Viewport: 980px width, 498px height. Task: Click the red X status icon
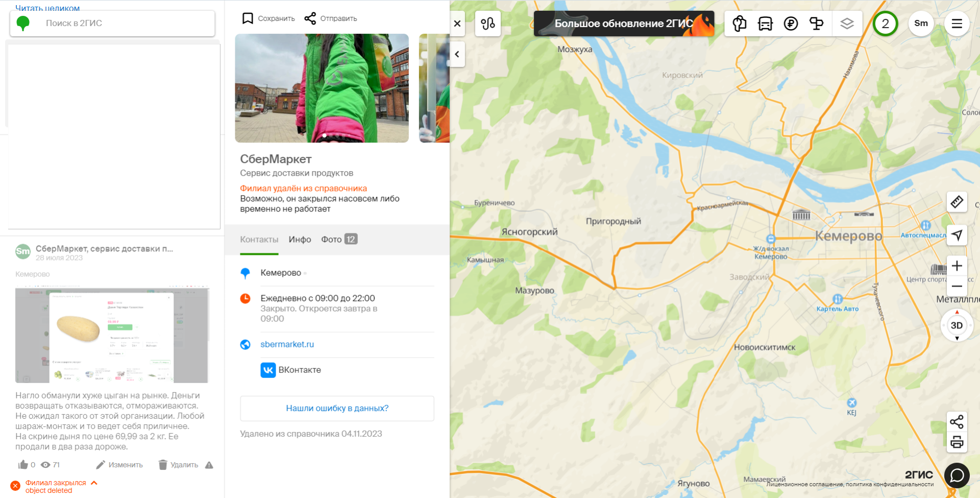coord(15,486)
